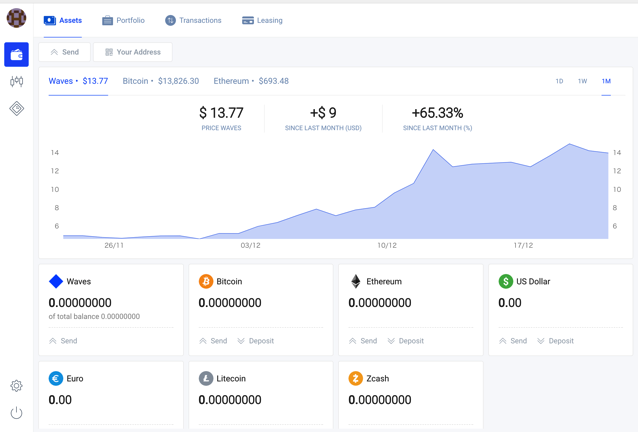Click the Send button below tabs
Image resolution: width=638 pixels, height=432 pixels.
tap(64, 52)
